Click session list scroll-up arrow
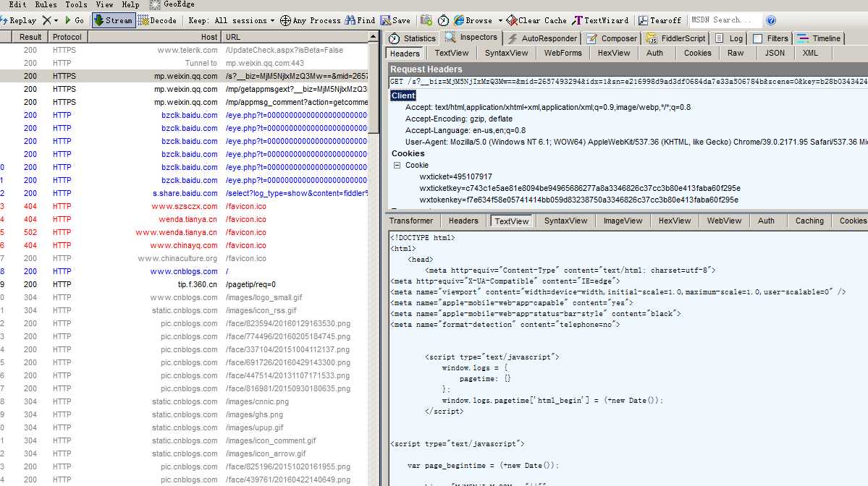 (x=374, y=37)
